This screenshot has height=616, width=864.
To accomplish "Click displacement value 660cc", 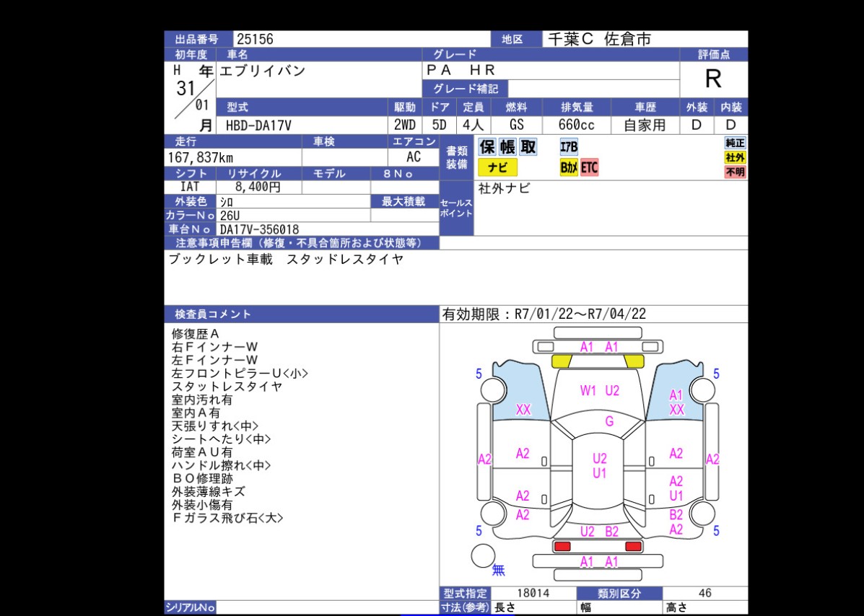I will coord(577,126).
